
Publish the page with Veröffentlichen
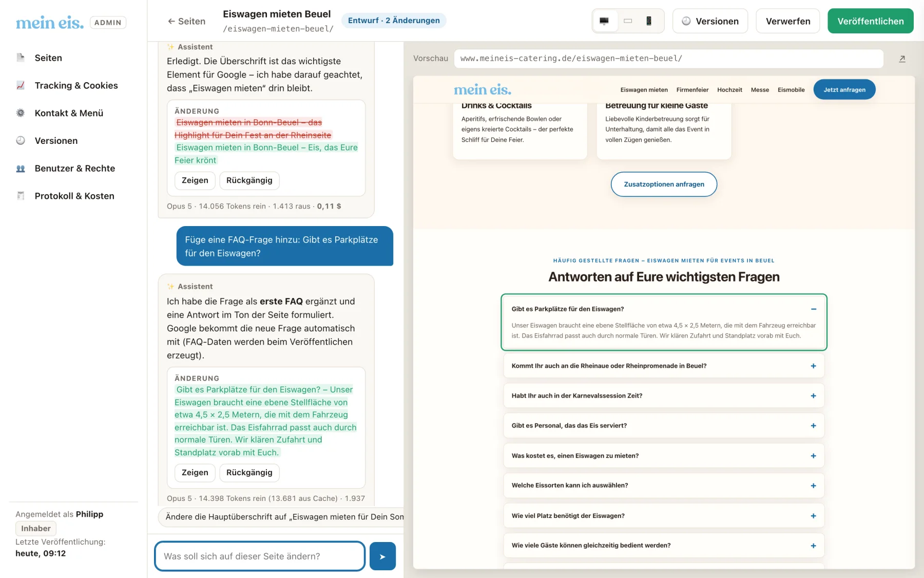[x=871, y=21]
